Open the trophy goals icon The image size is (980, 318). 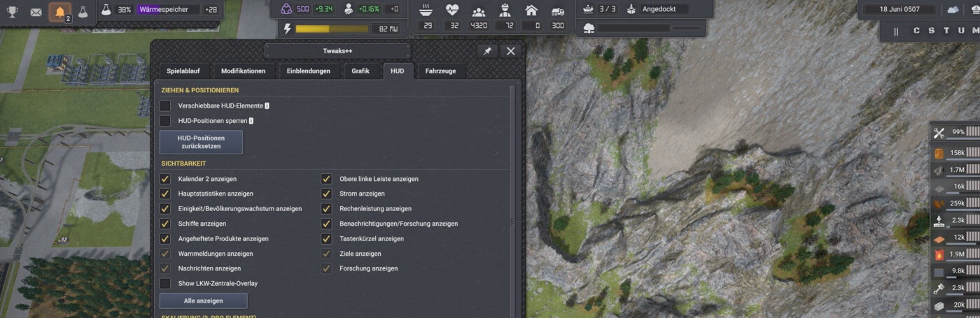point(12,12)
